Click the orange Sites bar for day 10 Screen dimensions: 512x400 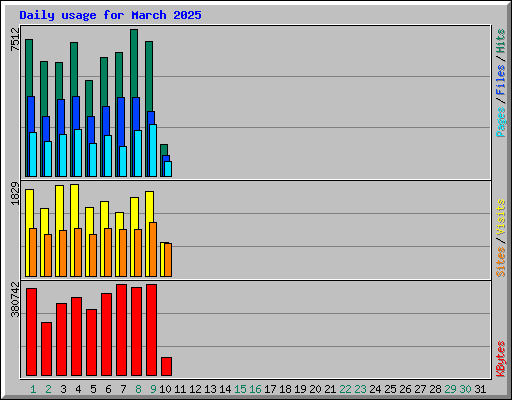pyautogui.click(x=168, y=260)
